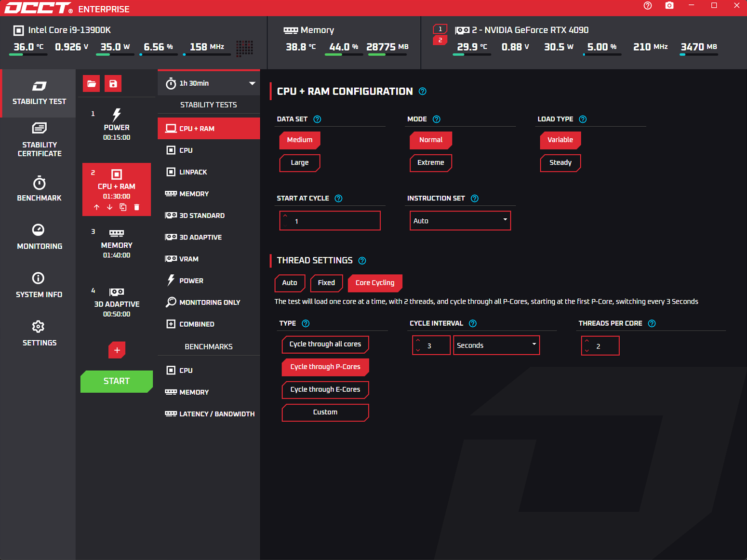Open the System Info section
Viewport: 747px width, 560px height.
(39, 285)
